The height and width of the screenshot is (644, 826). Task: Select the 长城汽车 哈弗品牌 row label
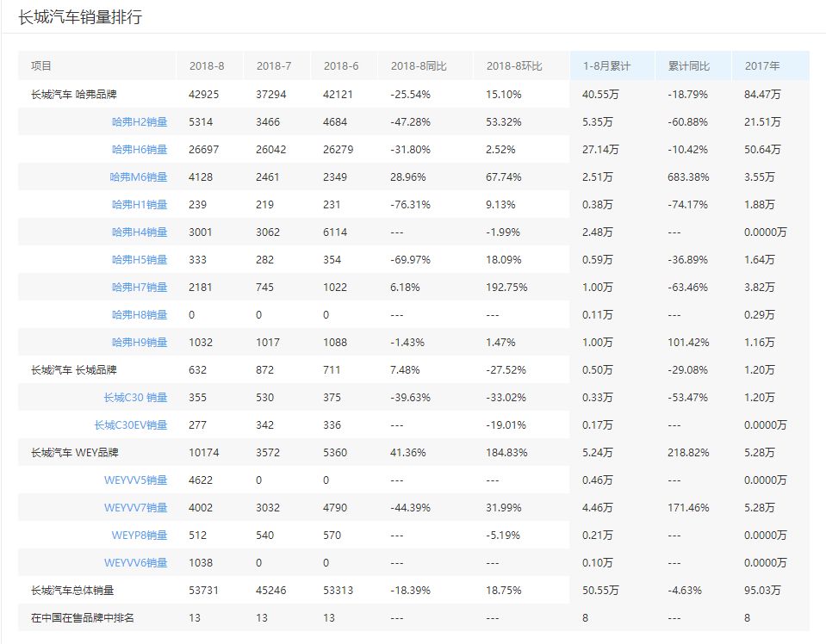74,95
